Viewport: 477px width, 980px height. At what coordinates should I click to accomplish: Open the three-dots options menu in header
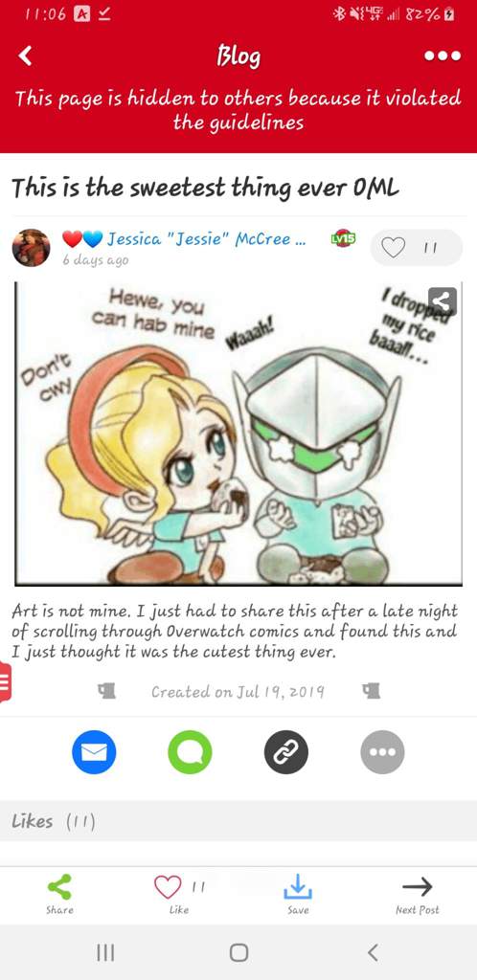click(x=443, y=56)
